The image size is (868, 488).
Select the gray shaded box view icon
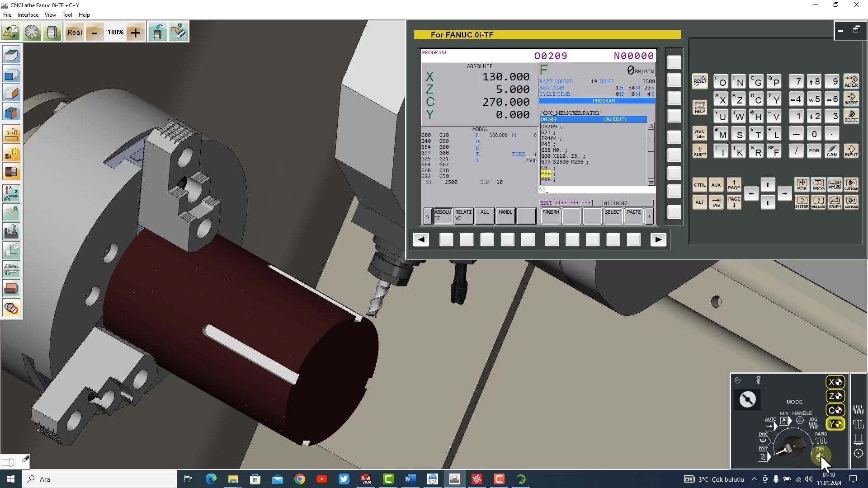(11, 56)
